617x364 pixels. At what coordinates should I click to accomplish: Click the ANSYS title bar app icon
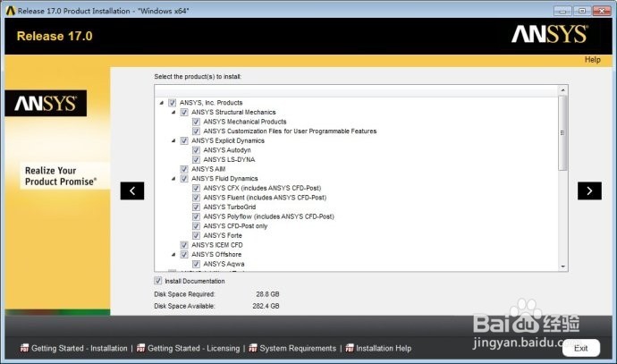pos(11,11)
